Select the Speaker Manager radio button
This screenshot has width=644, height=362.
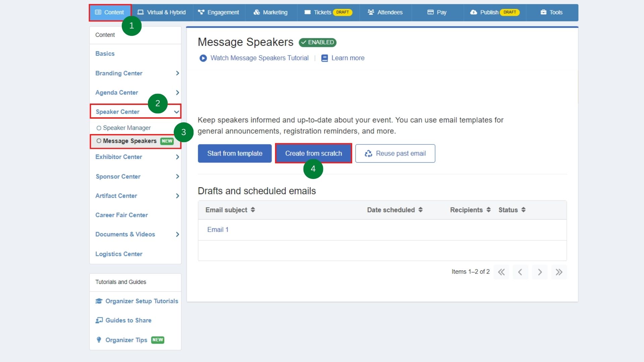(98, 128)
